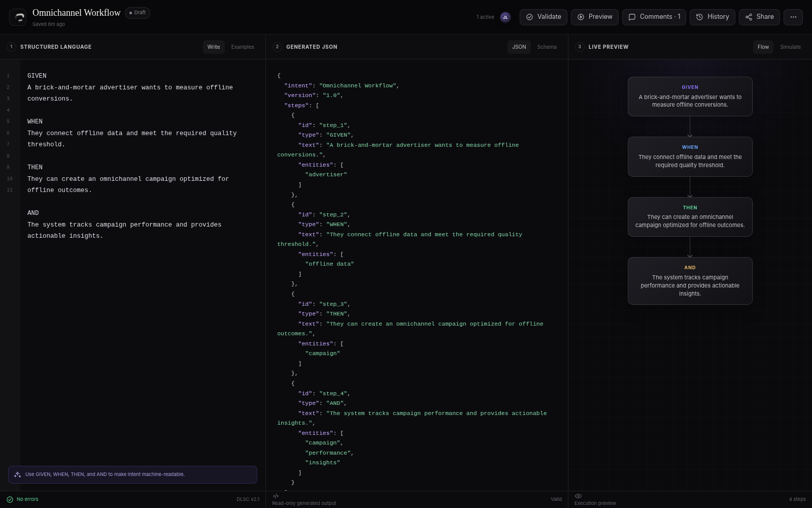812x508 pixels.
Task: Open the Preview button
Action: [x=595, y=17]
